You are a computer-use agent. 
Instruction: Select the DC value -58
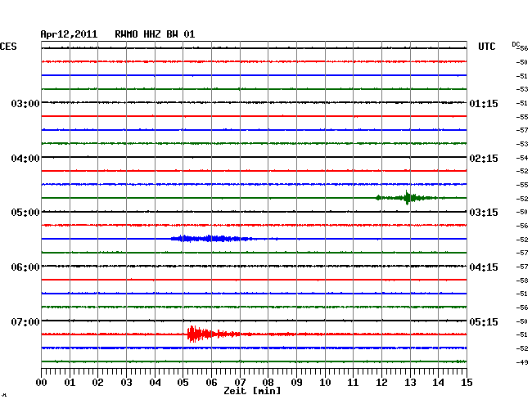[522, 281]
